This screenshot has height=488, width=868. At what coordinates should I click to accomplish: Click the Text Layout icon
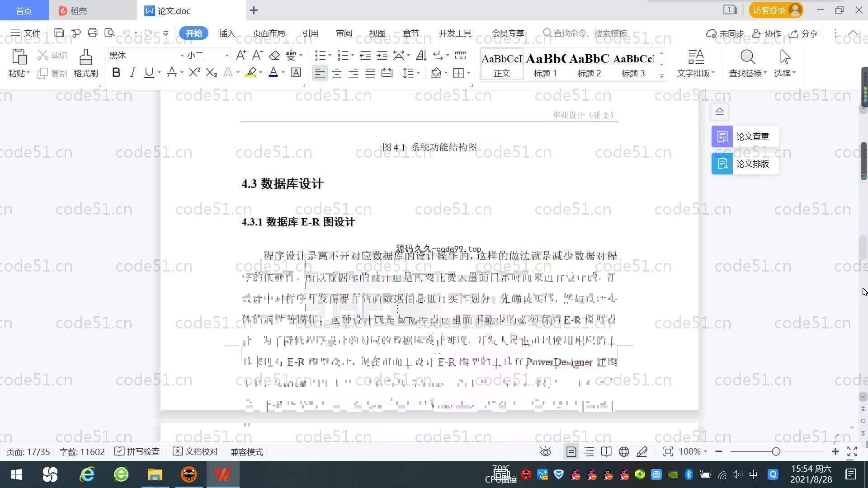point(696,57)
